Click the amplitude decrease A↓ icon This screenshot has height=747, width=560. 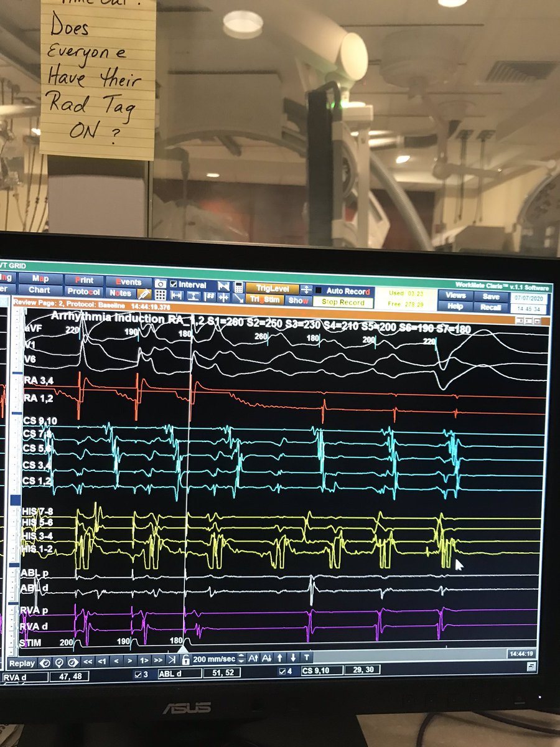point(266,657)
